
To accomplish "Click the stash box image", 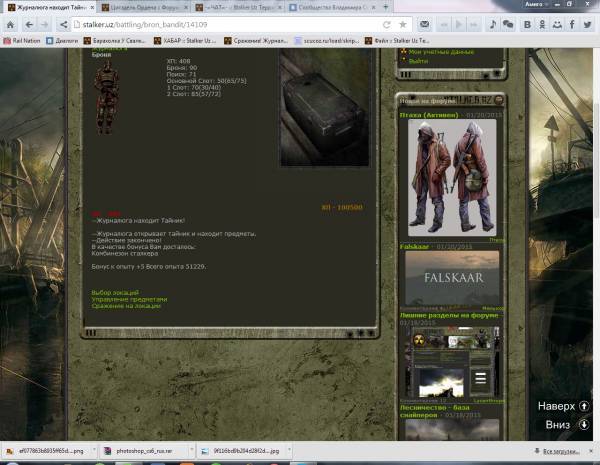I will (324, 108).
